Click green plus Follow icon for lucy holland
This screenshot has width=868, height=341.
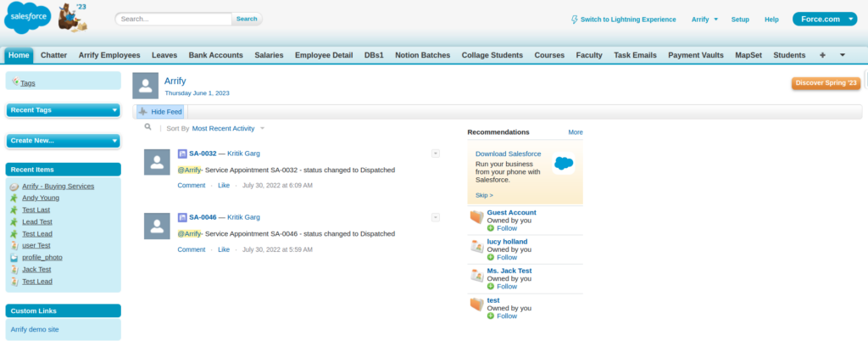(x=491, y=257)
